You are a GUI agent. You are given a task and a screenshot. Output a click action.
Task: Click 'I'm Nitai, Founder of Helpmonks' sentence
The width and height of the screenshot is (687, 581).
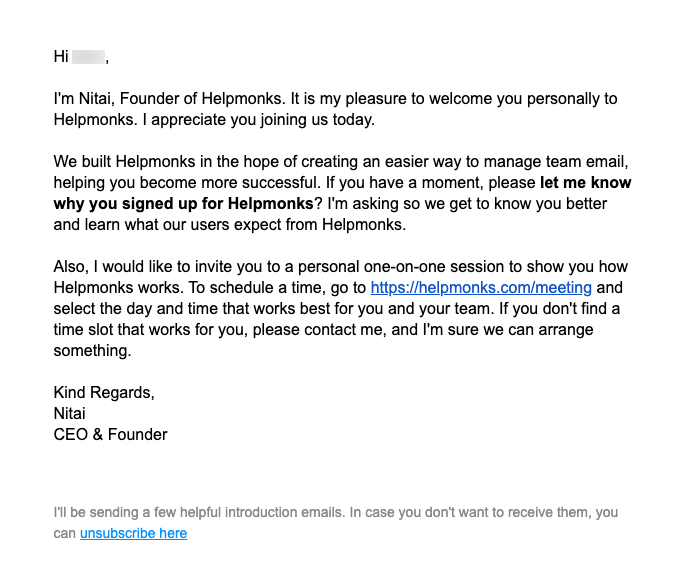click(x=170, y=99)
